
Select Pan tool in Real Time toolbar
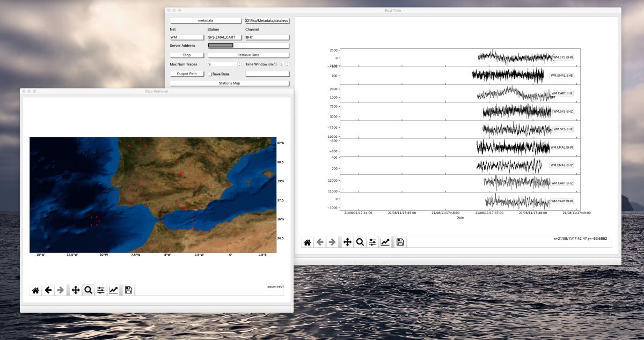click(347, 242)
